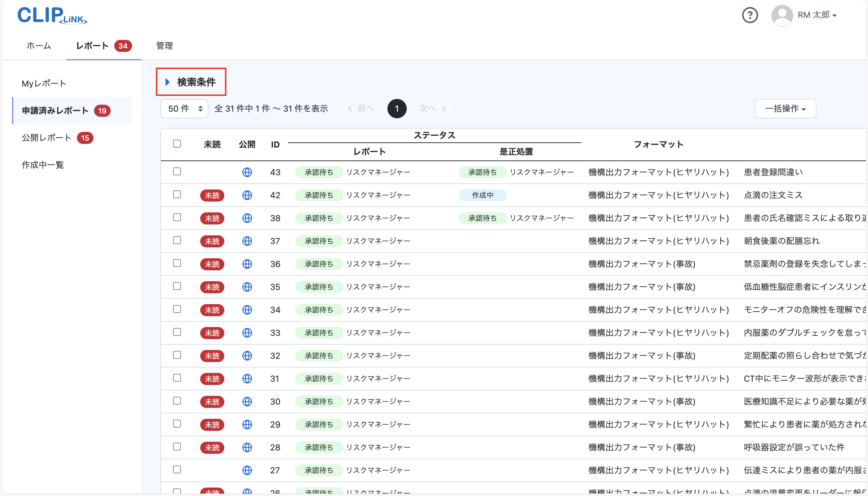Open the 一括操作 bulk actions dropdown

coord(785,108)
